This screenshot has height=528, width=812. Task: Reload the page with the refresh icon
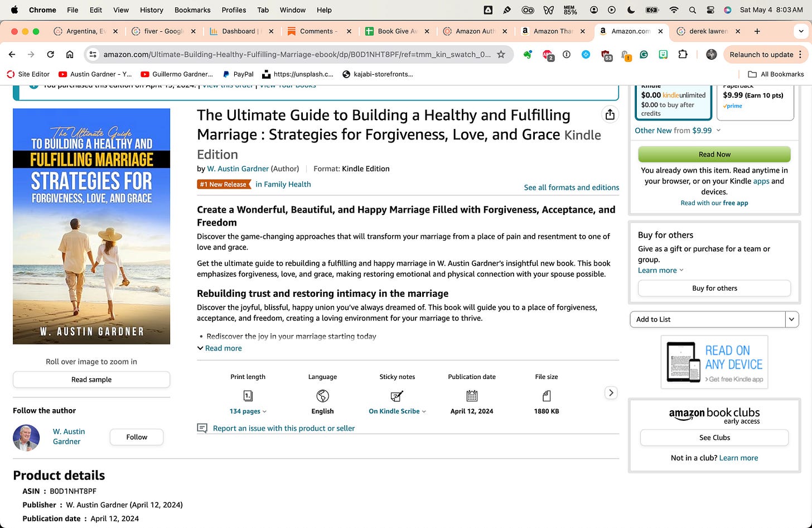point(50,54)
